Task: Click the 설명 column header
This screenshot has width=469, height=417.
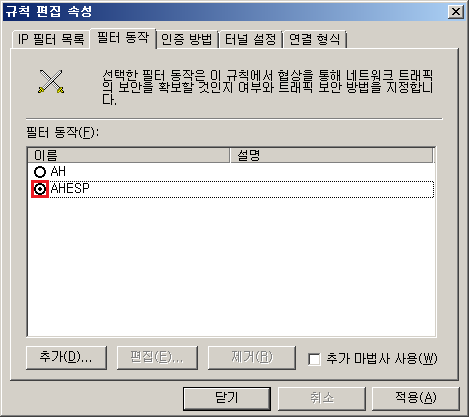Action: point(332,155)
